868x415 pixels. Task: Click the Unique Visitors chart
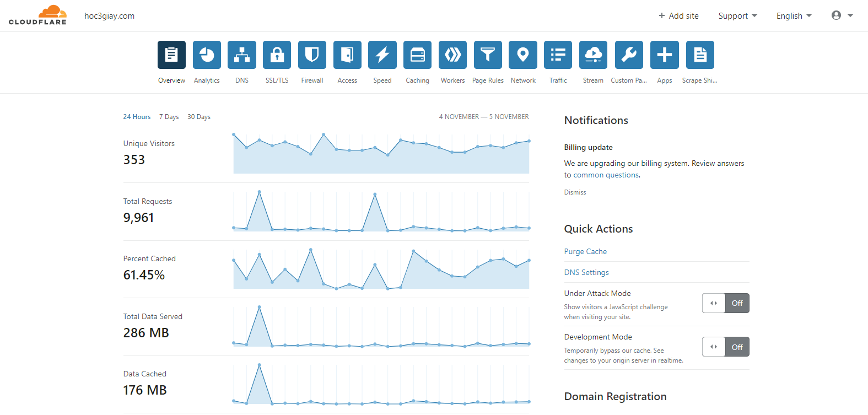coord(381,153)
